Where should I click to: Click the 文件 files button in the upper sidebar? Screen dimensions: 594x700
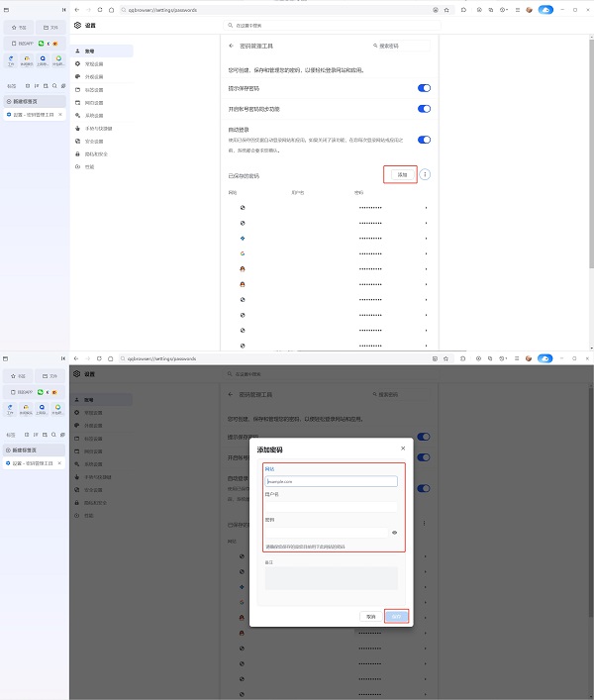click(x=50, y=28)
